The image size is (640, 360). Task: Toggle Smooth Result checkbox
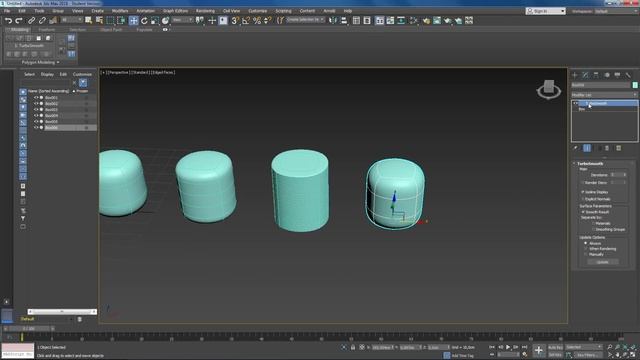(583, 212)
